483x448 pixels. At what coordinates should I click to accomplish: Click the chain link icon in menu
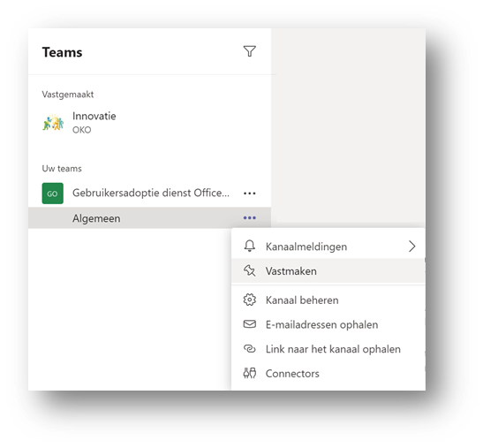250,349
